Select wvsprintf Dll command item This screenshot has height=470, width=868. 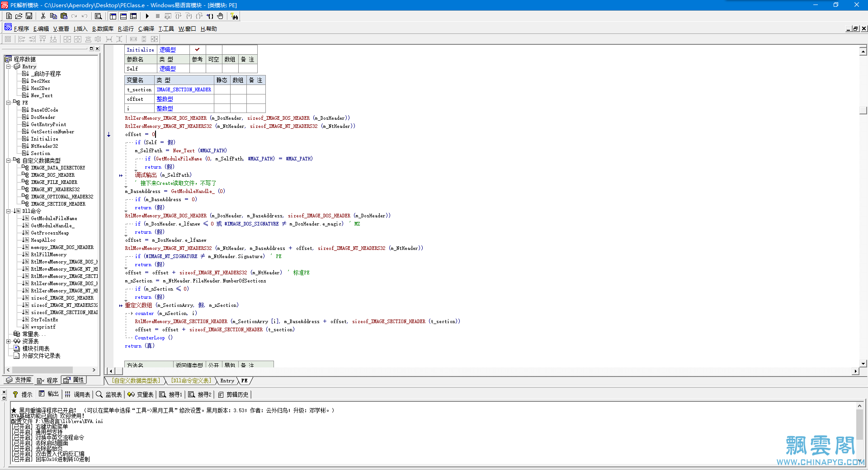(43, 327)
